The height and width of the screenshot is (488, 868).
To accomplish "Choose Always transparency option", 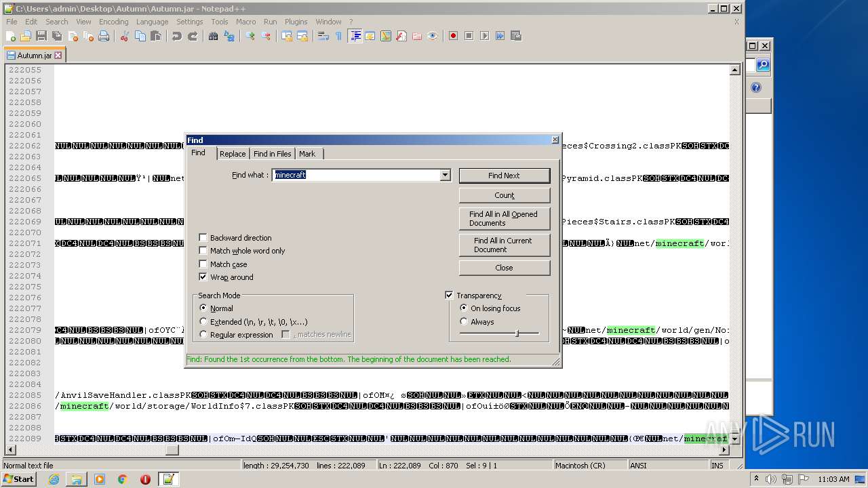I will pyautogui.click(x=464, y=322).
